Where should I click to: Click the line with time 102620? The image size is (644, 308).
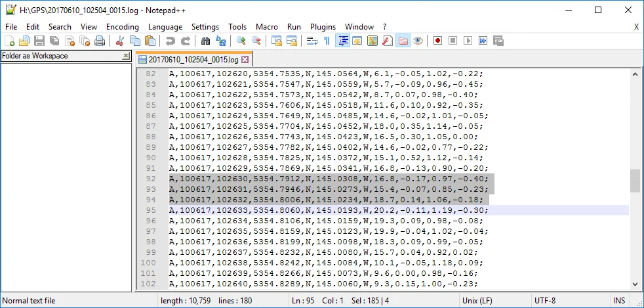click(327, 74)
